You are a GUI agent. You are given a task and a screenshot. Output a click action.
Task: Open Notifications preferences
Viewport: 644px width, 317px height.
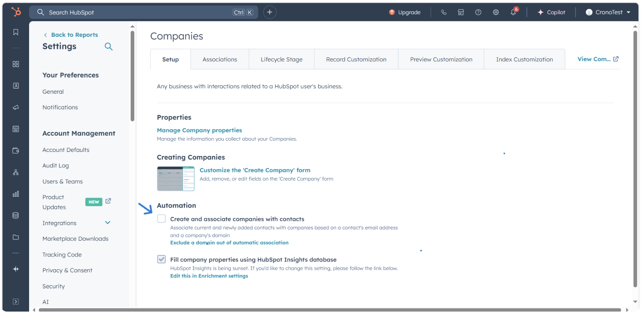[x=60, y=107]
